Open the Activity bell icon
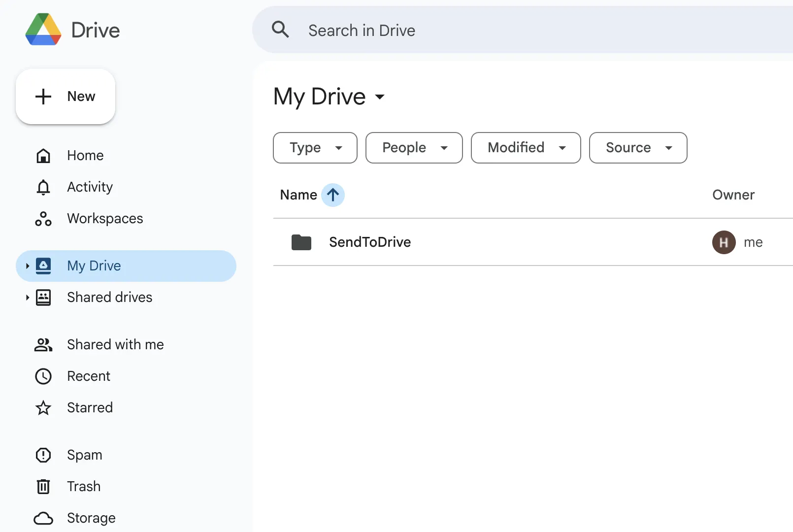 coord(43,187)
